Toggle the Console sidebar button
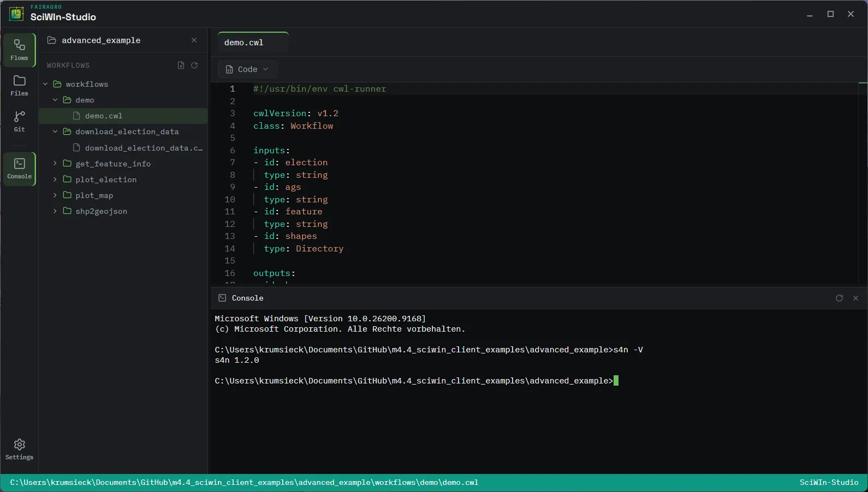 click(19, 169)
